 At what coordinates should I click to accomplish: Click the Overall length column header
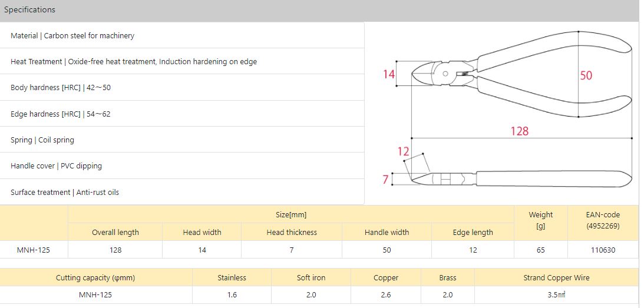(x=115, y=232)
